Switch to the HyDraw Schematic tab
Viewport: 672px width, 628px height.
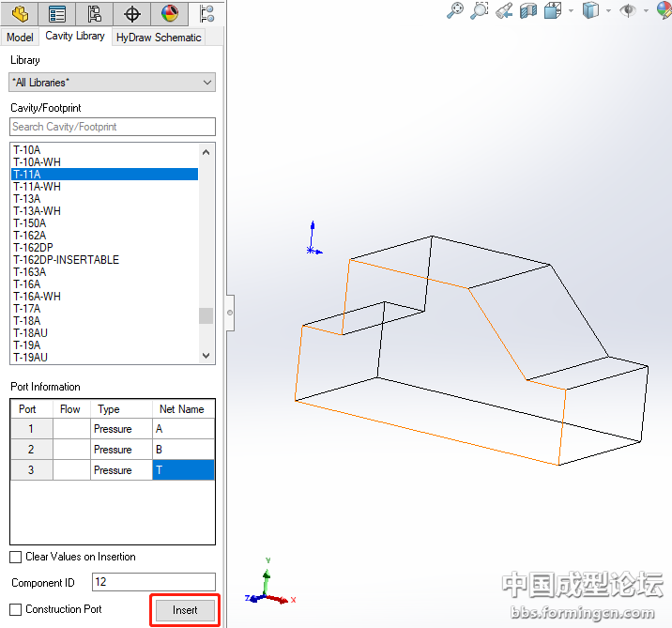(x=158, y=38)
